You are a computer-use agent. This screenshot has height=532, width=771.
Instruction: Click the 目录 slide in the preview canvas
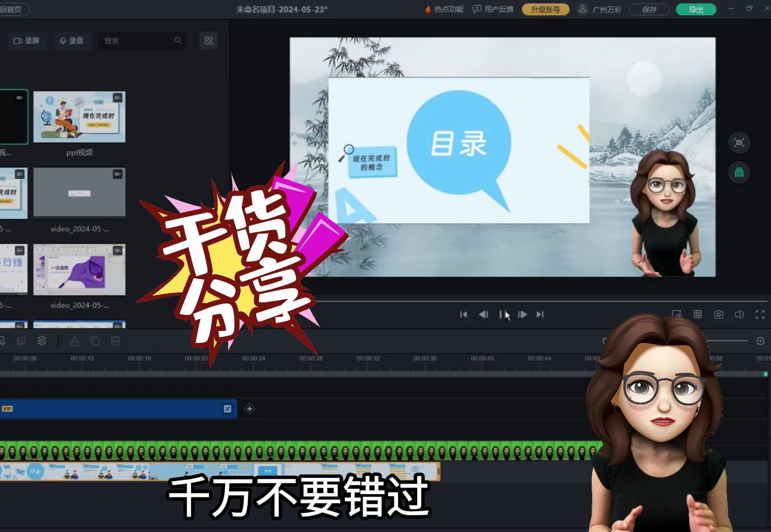[459, 150]
